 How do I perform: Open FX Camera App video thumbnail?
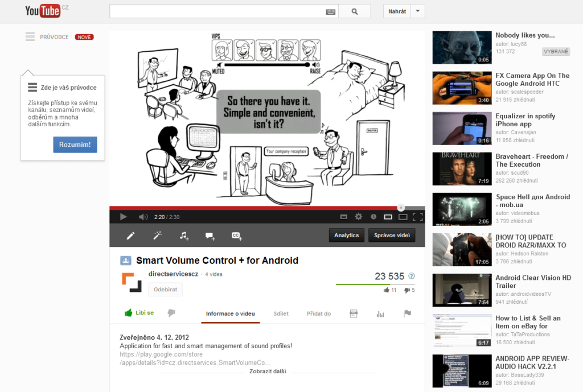coord(462,88)
